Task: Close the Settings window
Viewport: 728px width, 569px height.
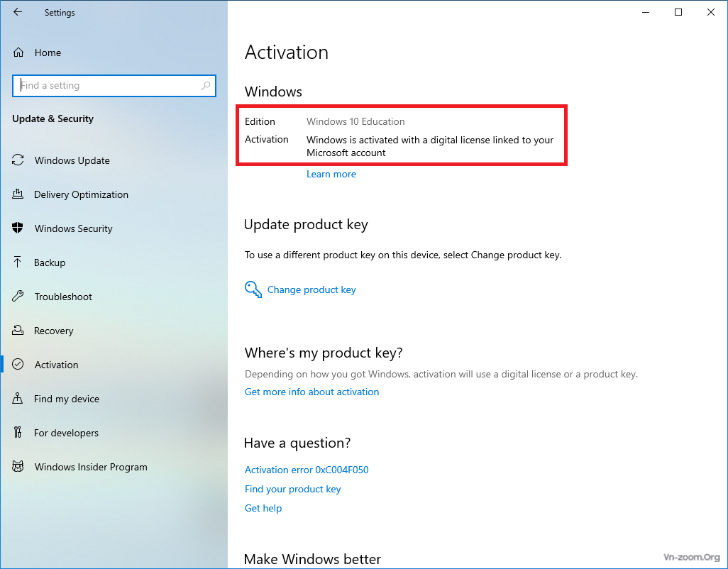Action: [711, 13]
